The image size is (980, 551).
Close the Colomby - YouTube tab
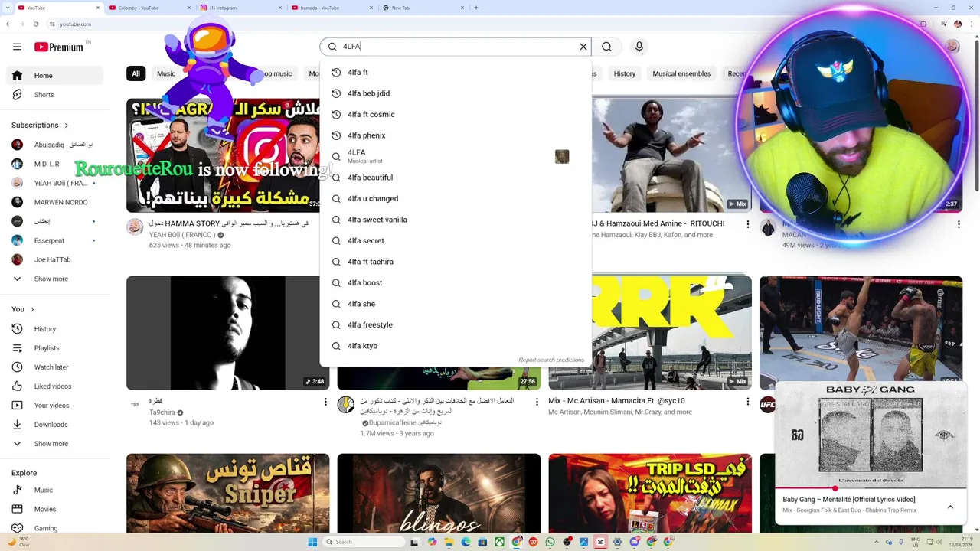pyautogui.click(x=188, y=8)
